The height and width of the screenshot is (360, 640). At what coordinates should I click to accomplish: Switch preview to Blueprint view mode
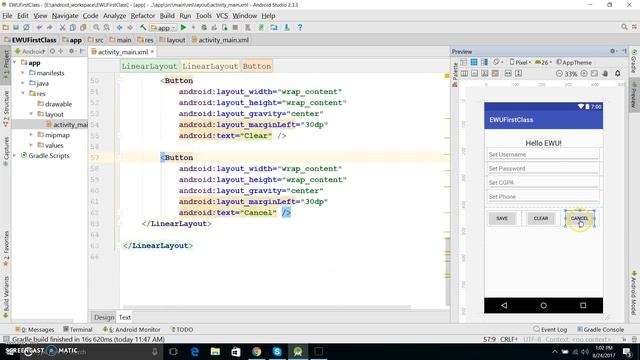[474, 62]
